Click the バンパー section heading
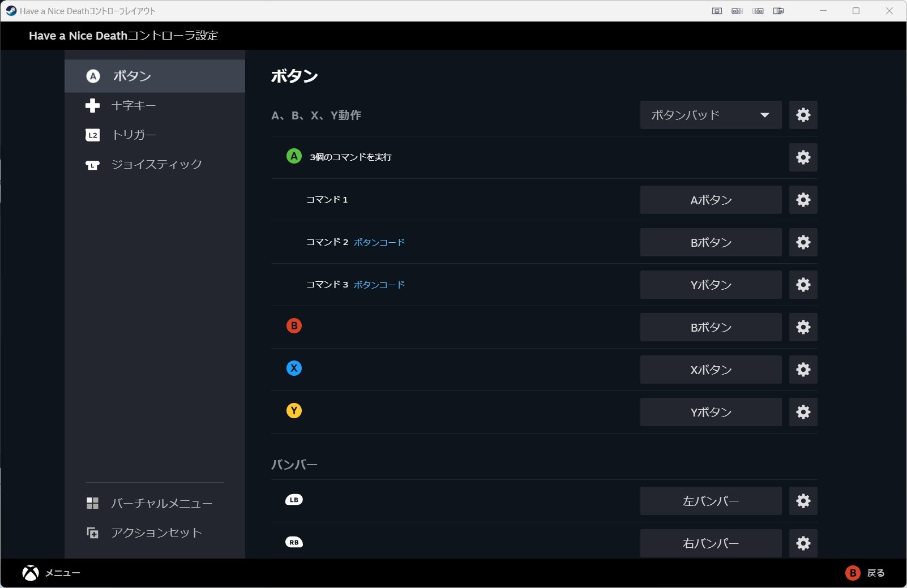907x588 pixels. click(x=294, y=465)
